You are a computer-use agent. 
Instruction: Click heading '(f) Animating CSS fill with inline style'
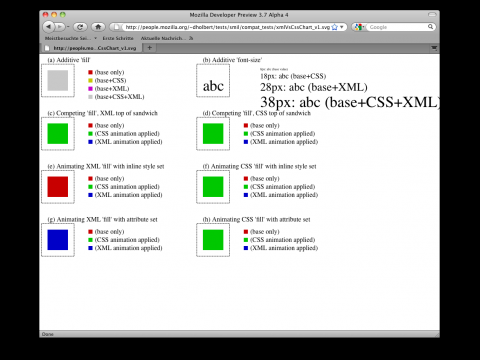[260, 166]
